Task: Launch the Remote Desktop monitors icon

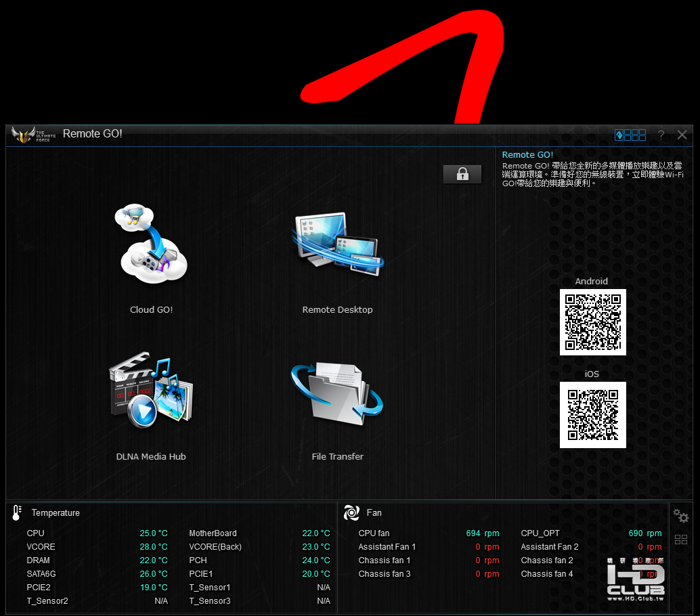Action: [x=338, y=244]
